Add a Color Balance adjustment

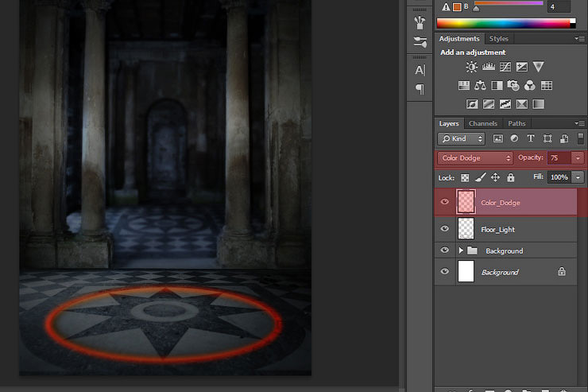coord(480,86)
